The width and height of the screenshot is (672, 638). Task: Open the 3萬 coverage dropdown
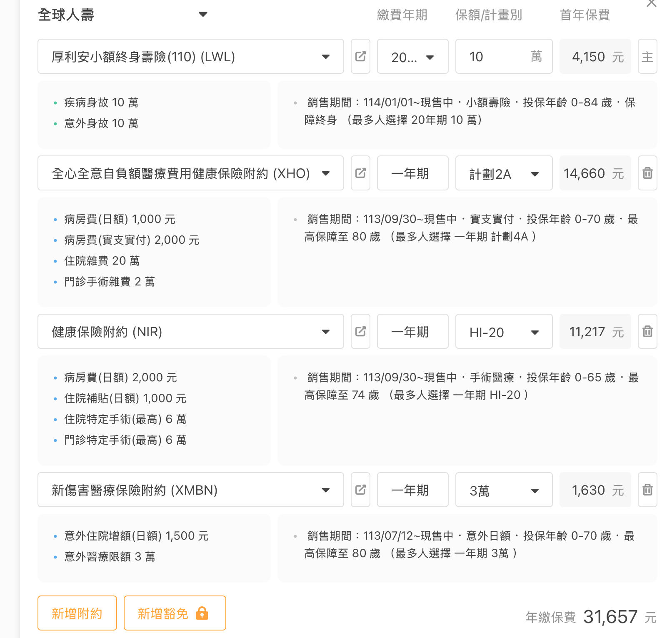point(504,490)
